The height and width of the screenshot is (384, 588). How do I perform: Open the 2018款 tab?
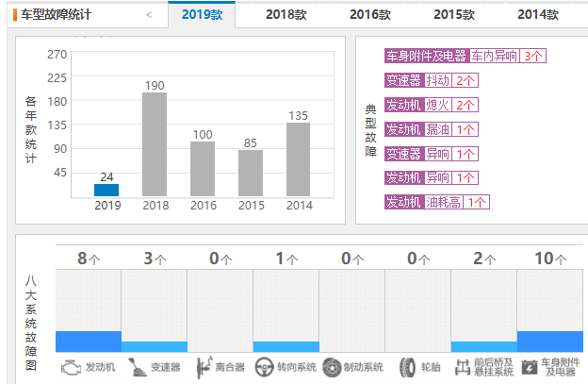(286, 15)
